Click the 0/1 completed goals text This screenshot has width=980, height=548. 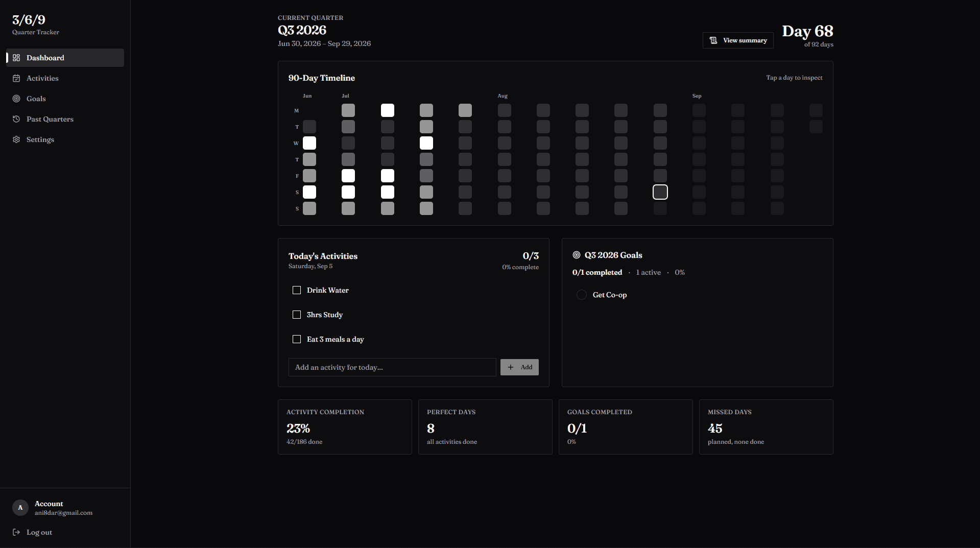point(597,272)
